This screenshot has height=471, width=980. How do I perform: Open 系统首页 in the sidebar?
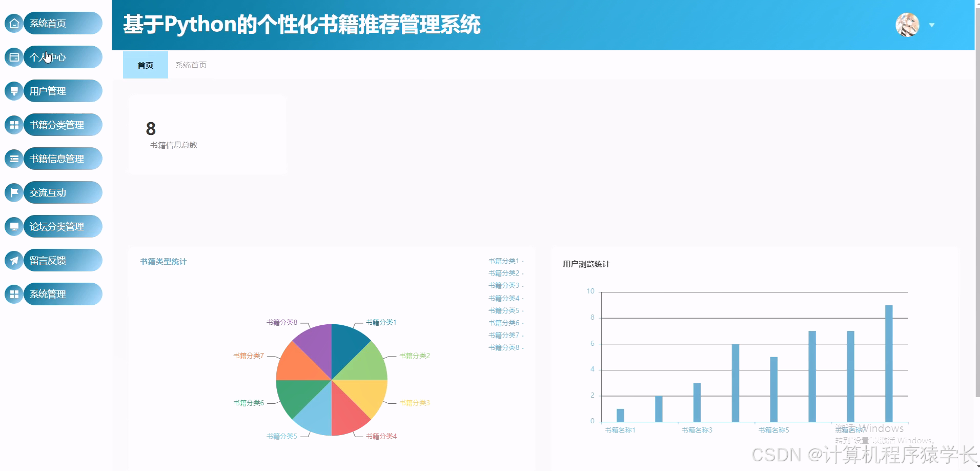tap(63, 23)
